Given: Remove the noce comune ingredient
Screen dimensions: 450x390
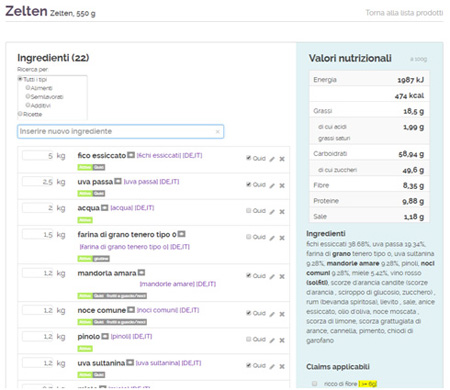Looking at the screenshot, I should [282, 314].
